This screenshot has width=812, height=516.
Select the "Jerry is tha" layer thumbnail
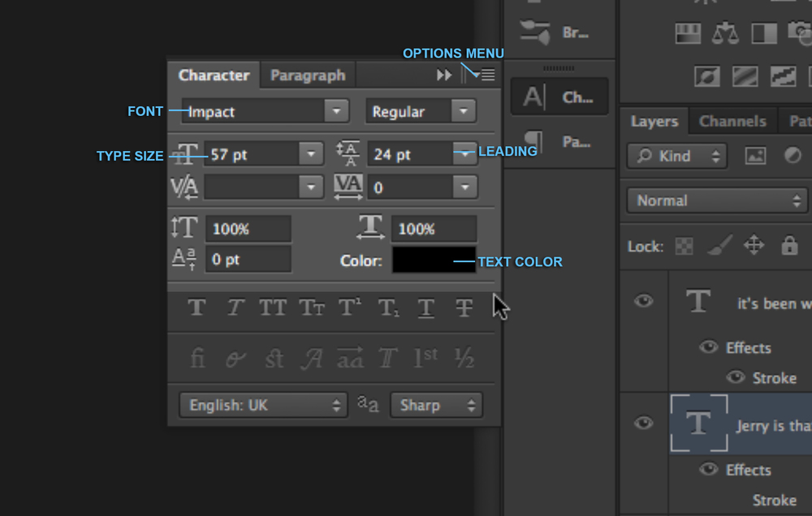[x=699, y=423]
